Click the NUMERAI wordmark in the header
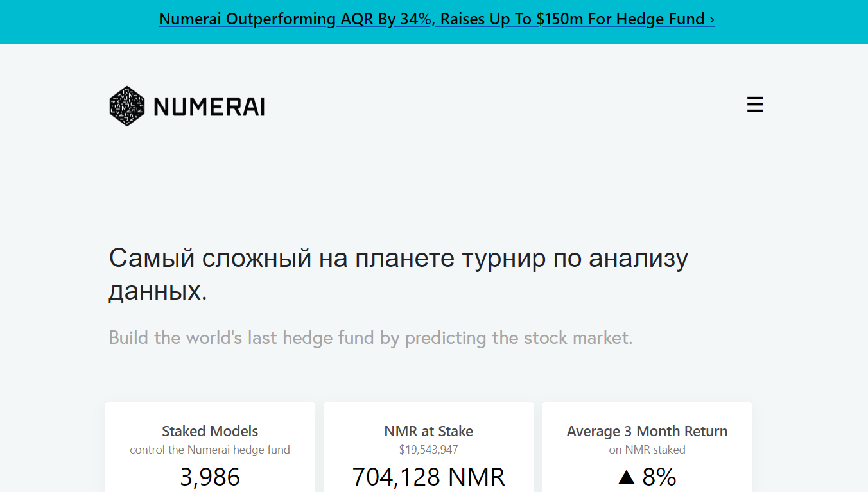This screenshot has width=868, height=492. pyautogui.click(x=209, y=106)
